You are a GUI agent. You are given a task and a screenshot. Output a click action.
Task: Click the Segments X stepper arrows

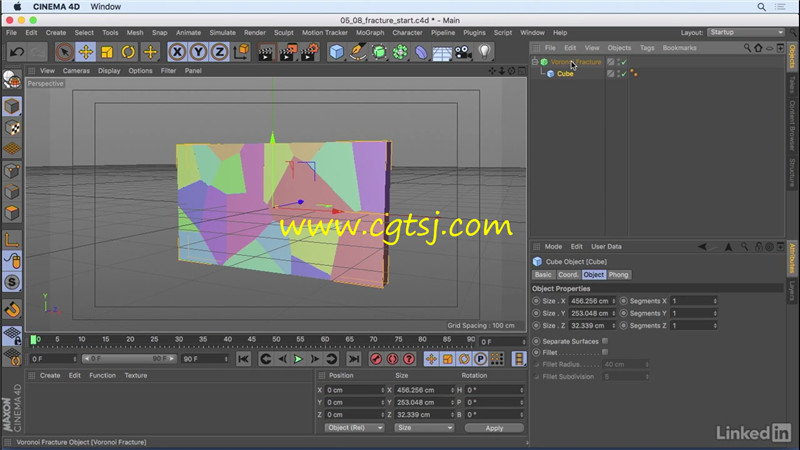tap(715, 301)
